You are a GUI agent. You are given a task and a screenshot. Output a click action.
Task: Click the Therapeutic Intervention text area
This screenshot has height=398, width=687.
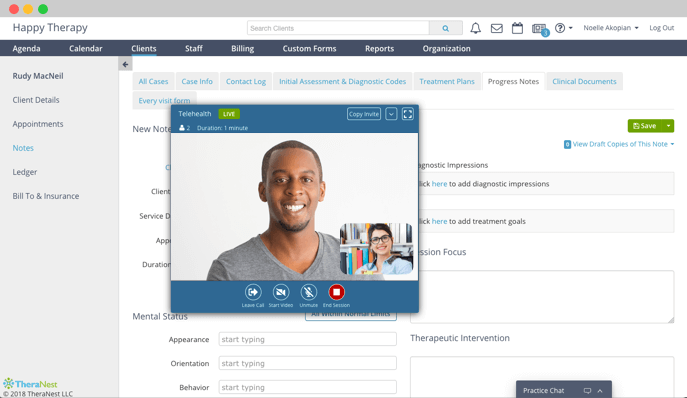coord(542,377)
